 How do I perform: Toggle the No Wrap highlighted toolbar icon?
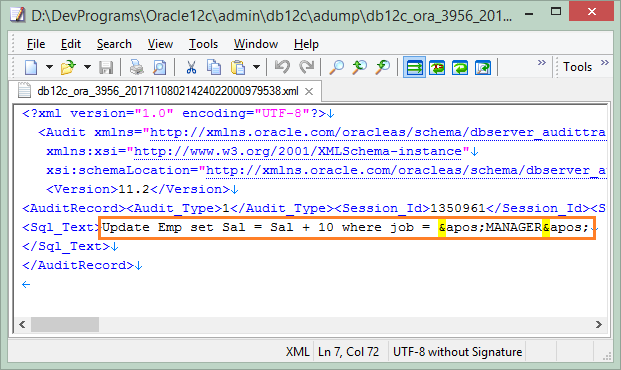tap(414, 67)
